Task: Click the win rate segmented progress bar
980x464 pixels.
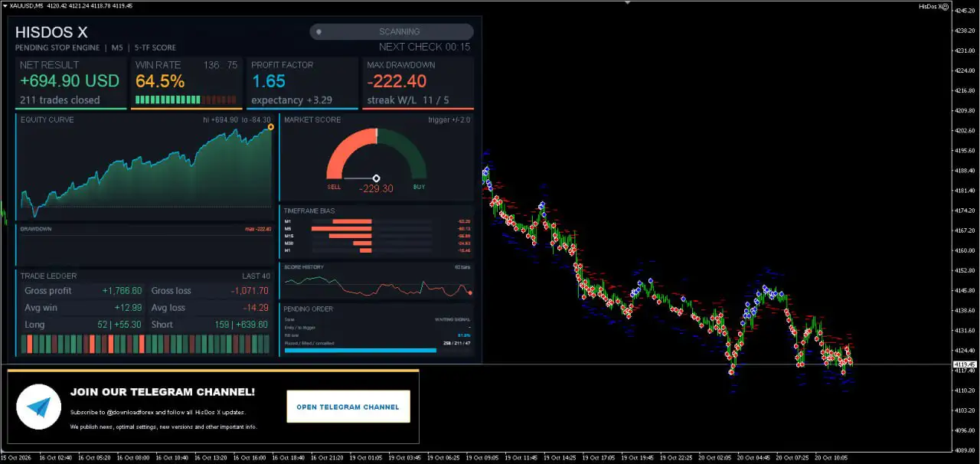Action: [x=186, y=100]
